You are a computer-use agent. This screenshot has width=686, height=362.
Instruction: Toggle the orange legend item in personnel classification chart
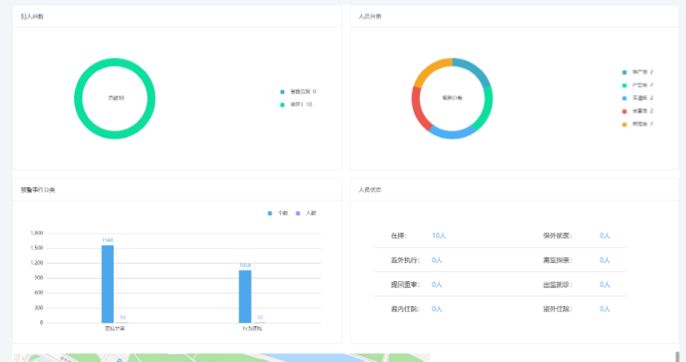637,124
